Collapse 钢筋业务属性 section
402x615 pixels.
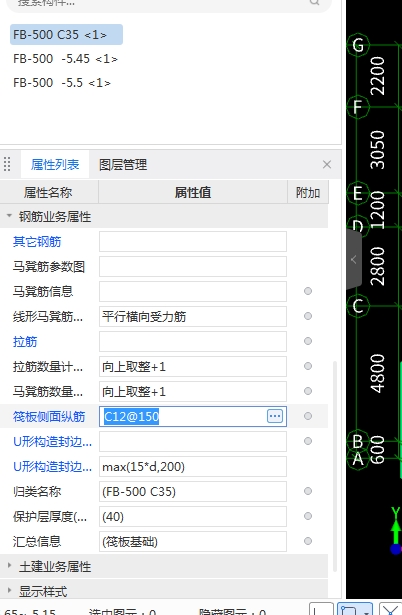9,216
